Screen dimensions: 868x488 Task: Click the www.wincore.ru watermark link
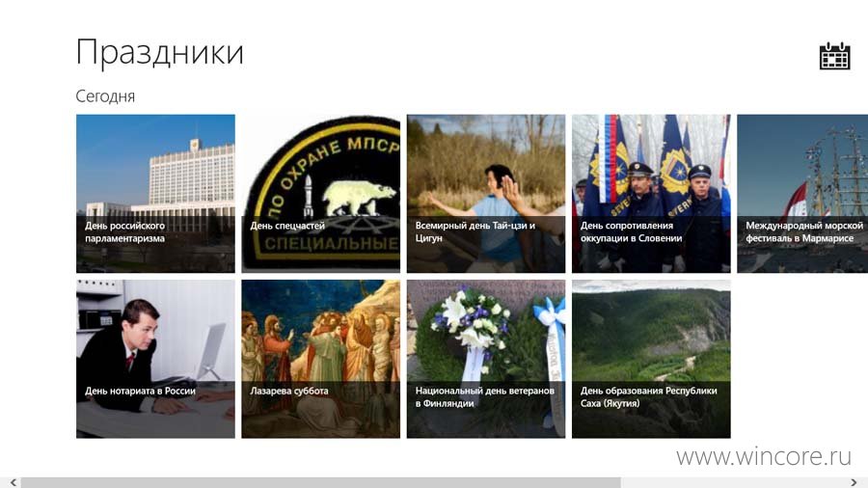764,456
